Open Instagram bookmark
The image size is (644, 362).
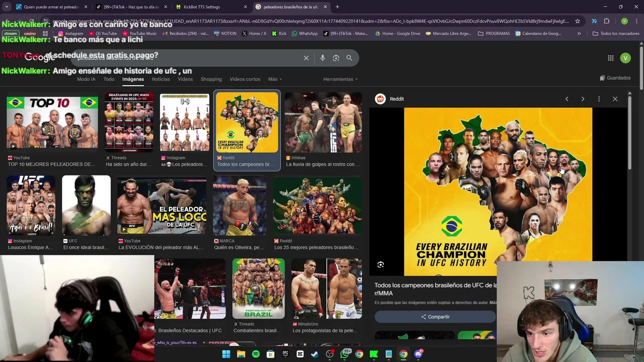point(69,34)
